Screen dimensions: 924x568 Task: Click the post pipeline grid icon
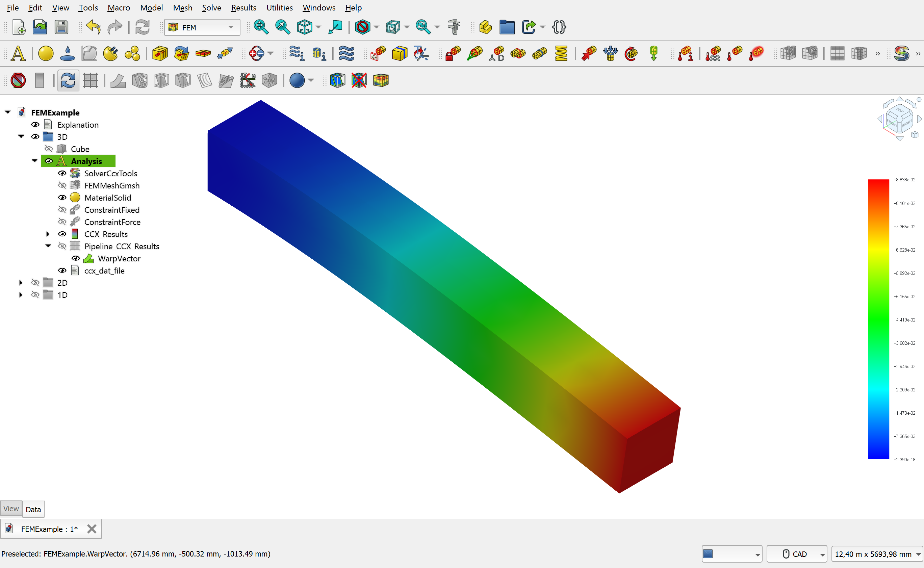click(91, 80)
